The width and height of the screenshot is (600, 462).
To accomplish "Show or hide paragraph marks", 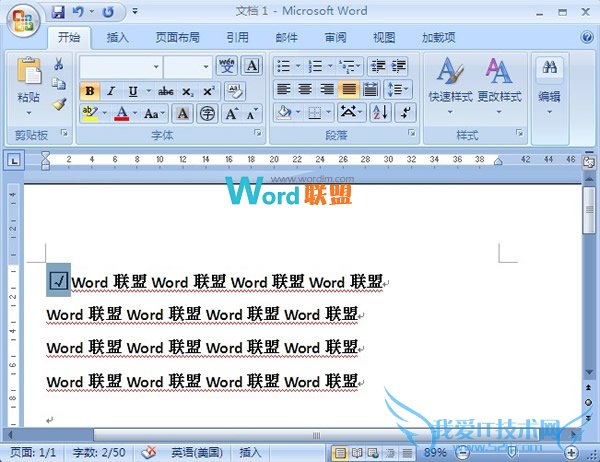I will coord(405,113).
